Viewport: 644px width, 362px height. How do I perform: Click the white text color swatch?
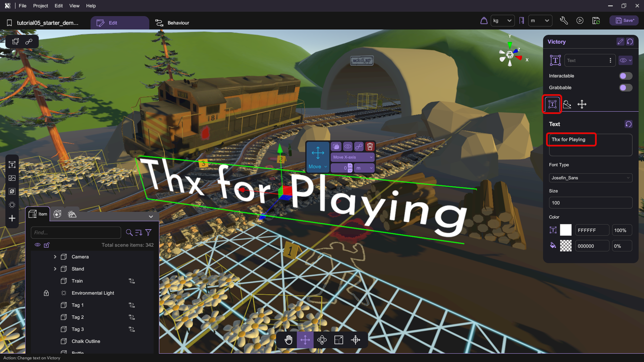pyautogui.click(x=566, y=230)
